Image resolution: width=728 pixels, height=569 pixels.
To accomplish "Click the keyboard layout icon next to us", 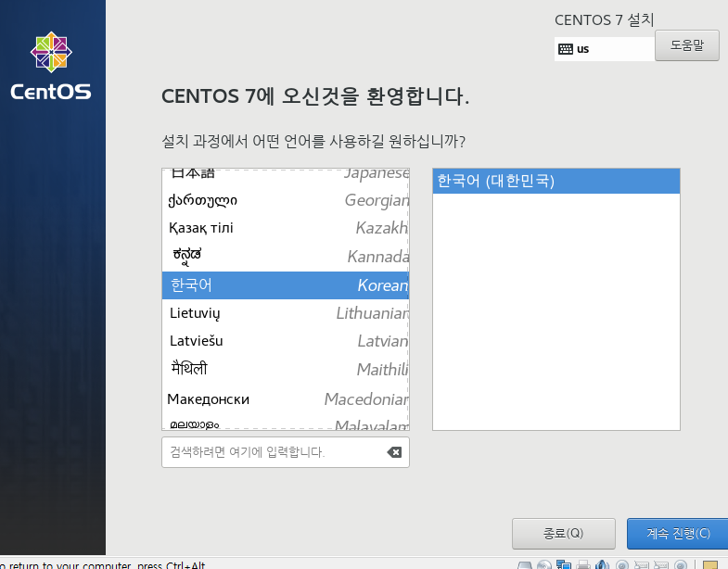I will [x=566, y=49].
